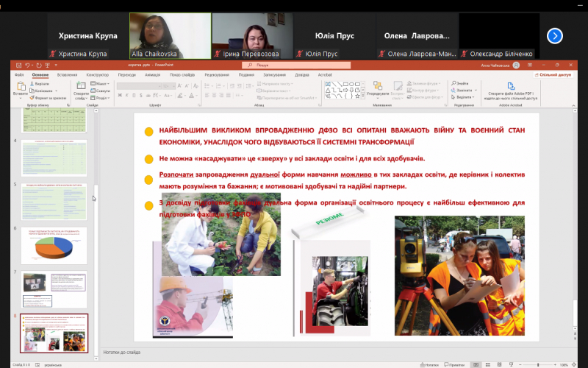Image resolution: width=588 pixels, height=368 pixels.
Task: Click next participants arrow in Zoom strip
Action: tap(555, 36)
